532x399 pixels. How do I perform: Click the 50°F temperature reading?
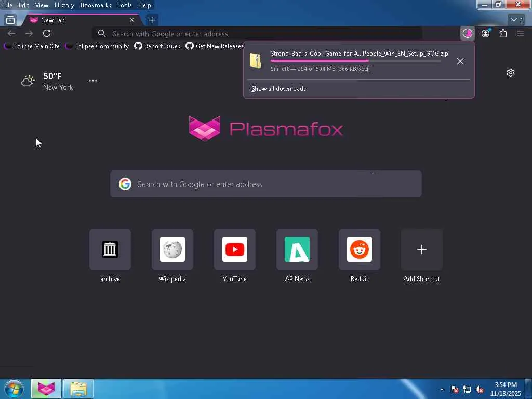(52, 76)
